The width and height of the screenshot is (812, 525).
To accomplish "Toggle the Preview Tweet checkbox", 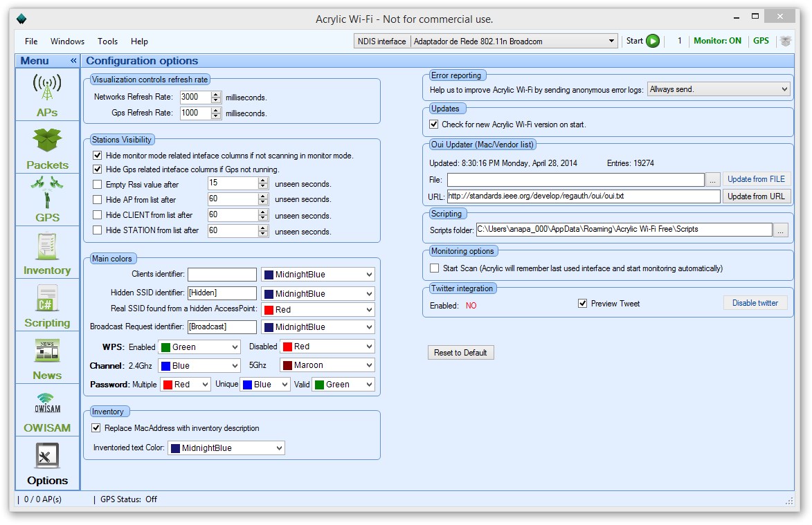I will [x=583, y=303].
